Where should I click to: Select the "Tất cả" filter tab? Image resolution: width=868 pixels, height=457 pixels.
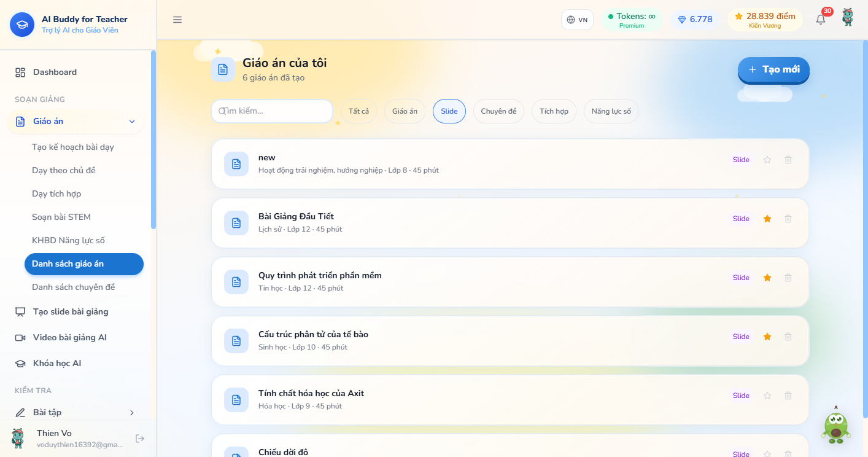coord(359,111)
